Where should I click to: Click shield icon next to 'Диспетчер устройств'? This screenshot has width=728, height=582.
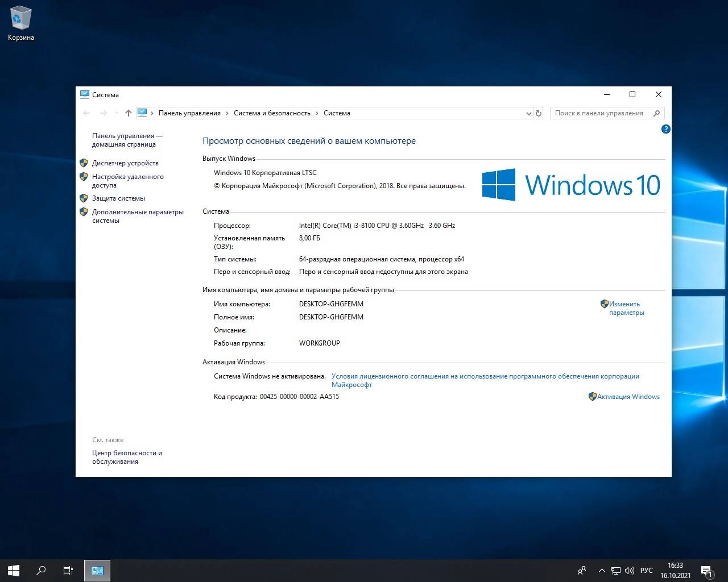[x=84, y=163]
